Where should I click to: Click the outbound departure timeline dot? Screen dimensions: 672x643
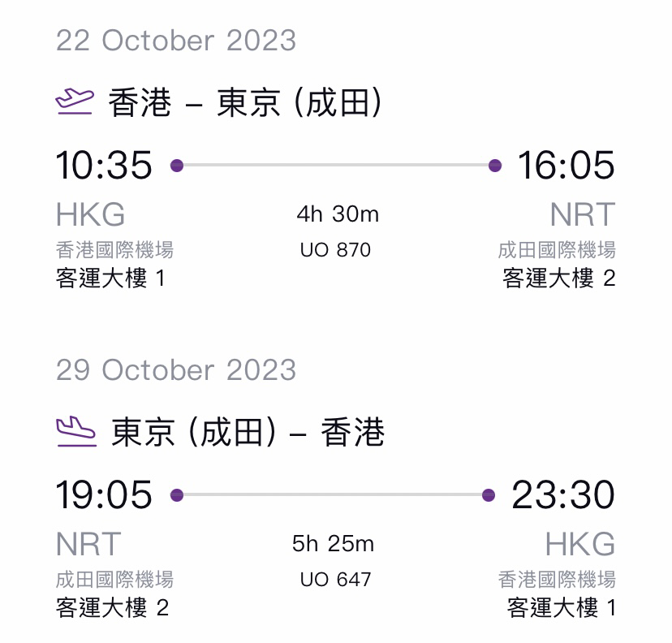click(177, 166)
